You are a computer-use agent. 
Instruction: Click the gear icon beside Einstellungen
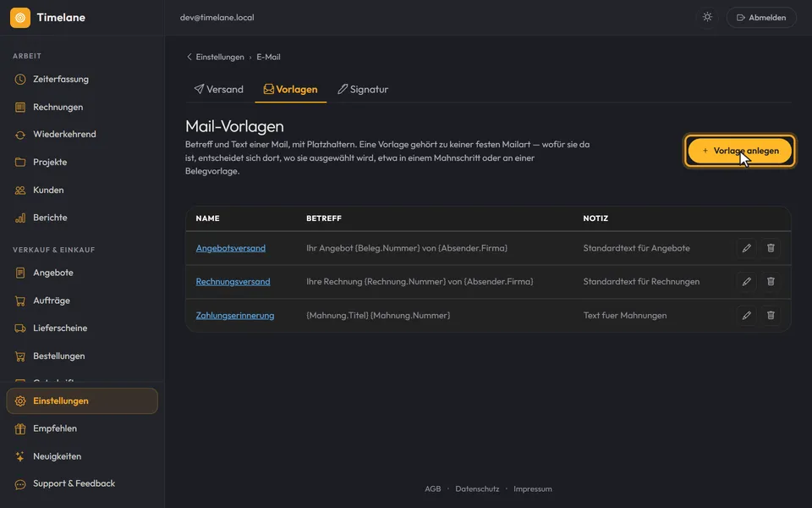tap(20, 401)
